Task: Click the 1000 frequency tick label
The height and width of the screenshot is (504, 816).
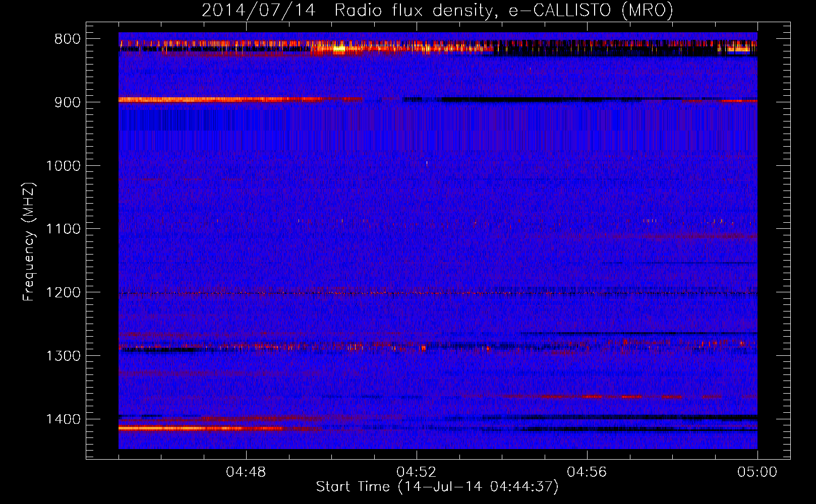Action: (x=63, y=166)
